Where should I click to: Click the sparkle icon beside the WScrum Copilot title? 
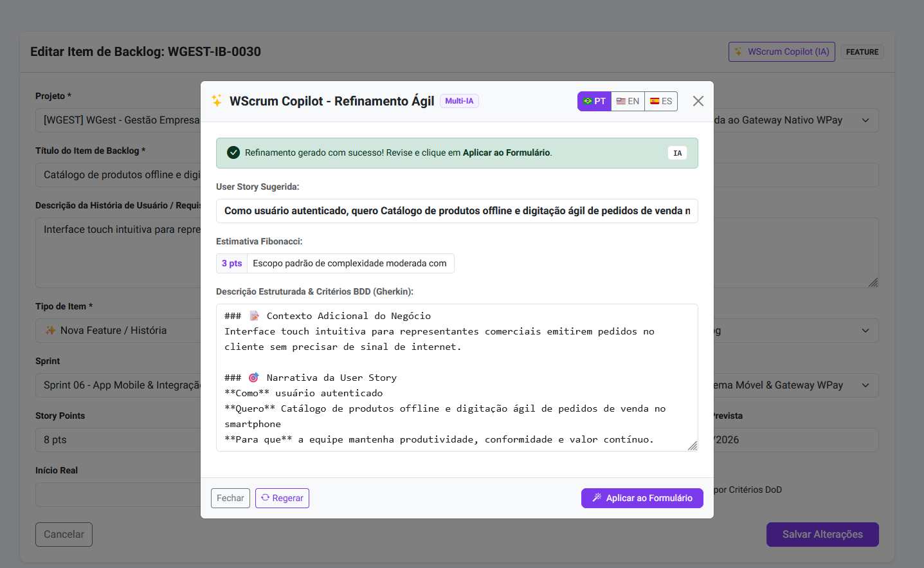click(217, 101)
